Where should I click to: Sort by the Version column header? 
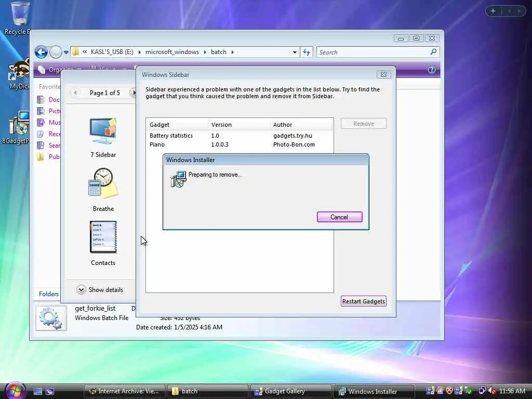pyautogui.click(x=239, y=125)
